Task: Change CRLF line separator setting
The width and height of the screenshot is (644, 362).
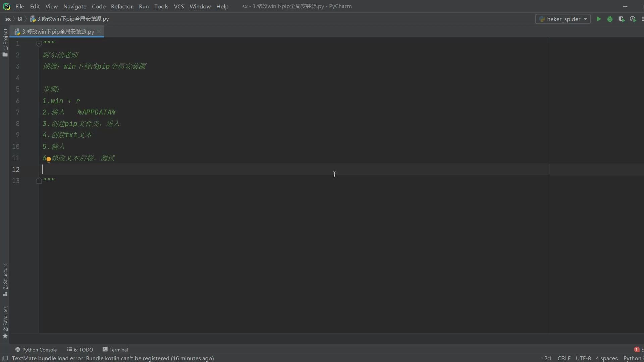Action: [564, 358]
